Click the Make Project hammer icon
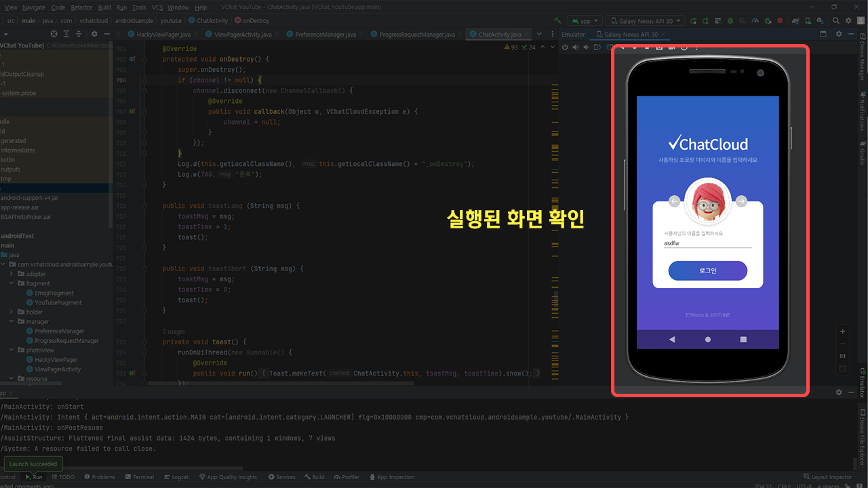The width and height of the screenshot is (868, 488). (557, 20)
